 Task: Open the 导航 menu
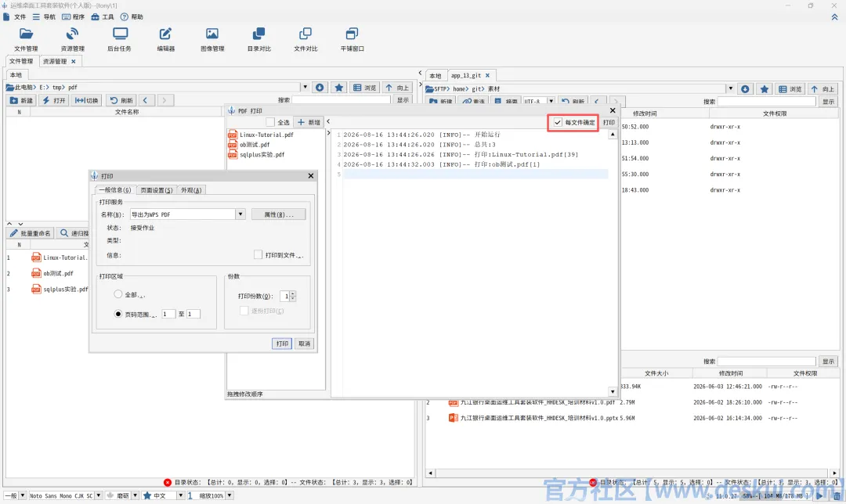44,16
